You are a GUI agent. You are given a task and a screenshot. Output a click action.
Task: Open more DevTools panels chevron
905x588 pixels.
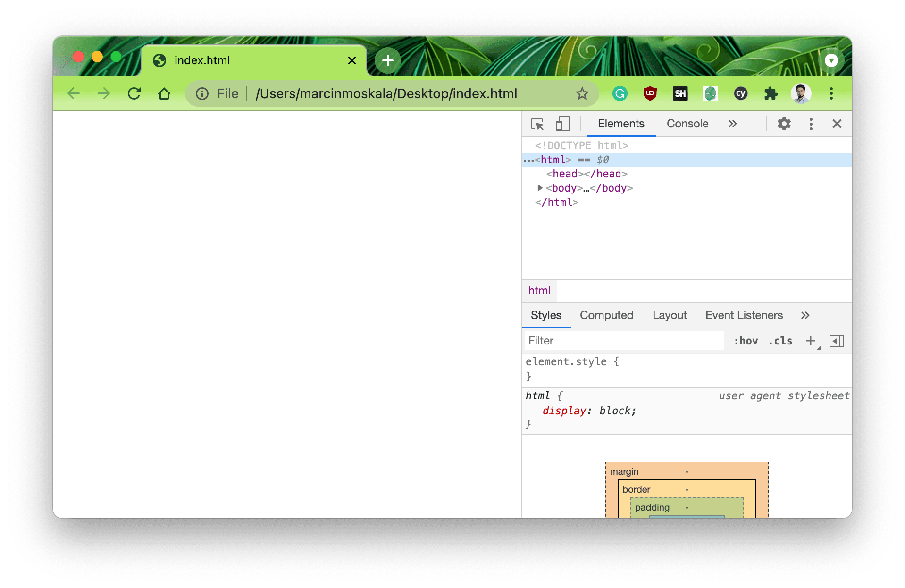tap(732, 124)
